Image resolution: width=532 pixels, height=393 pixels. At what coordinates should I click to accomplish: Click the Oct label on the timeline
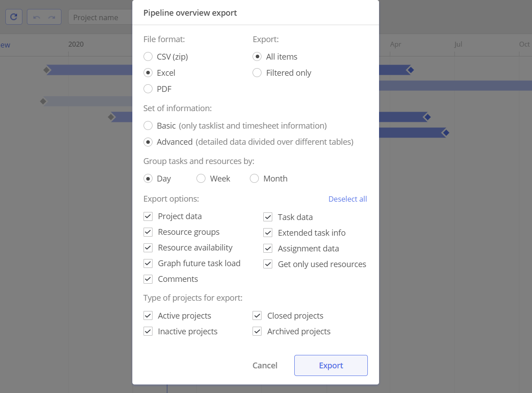[524, 44]
